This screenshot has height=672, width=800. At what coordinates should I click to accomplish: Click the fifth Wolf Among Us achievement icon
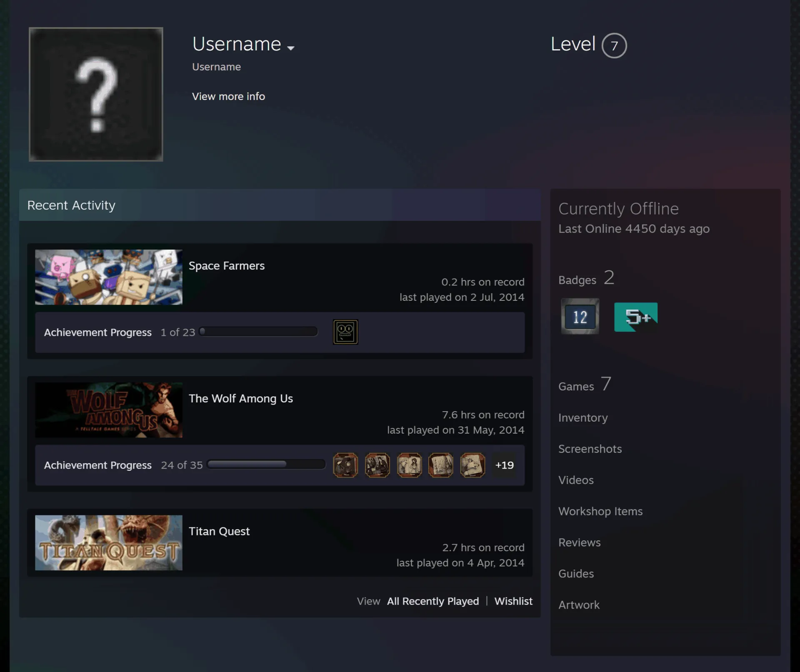(x=472, y=465)
